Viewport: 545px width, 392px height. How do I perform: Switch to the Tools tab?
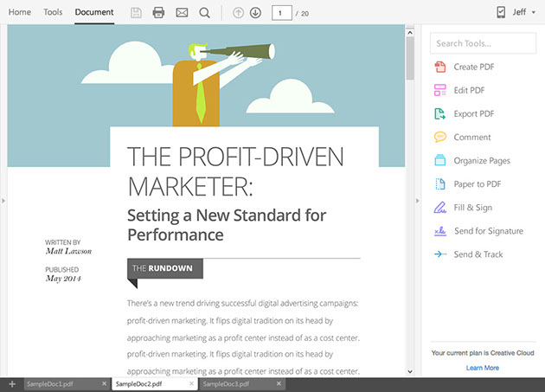pyautogui.click(x=53, y=13)
